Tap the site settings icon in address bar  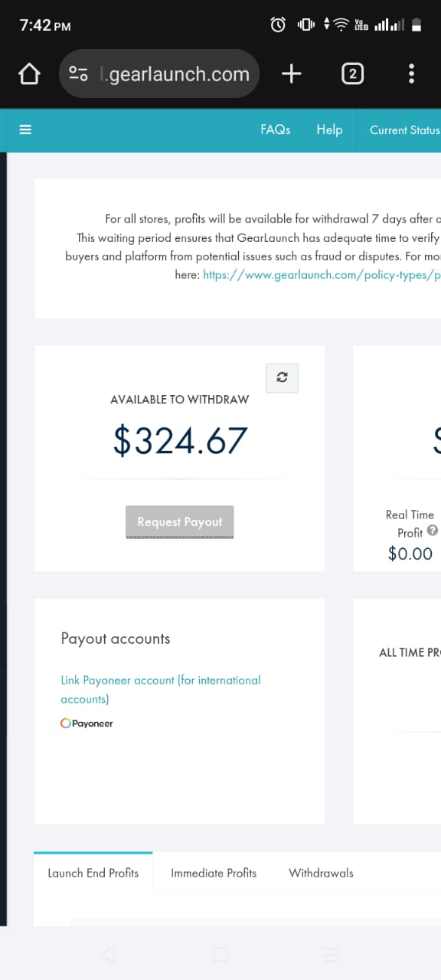point(78,73)
